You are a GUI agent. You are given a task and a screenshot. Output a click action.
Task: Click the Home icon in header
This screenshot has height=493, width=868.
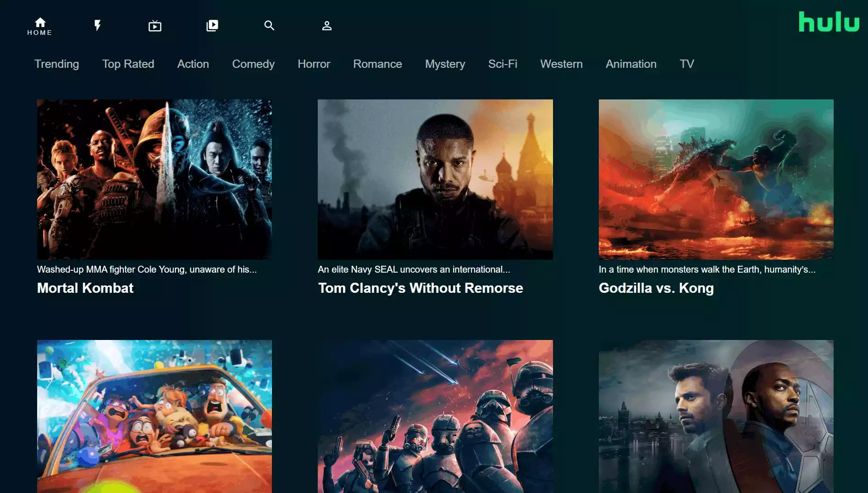point(40,25)
